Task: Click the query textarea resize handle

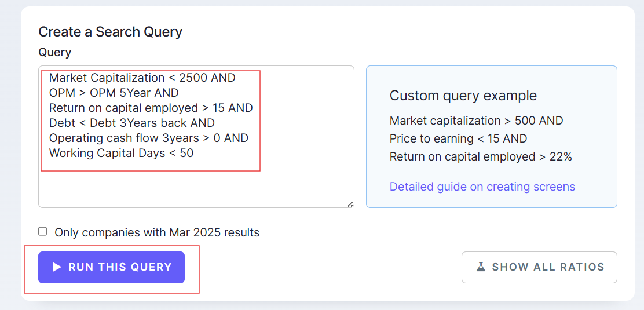Action: 350,204
